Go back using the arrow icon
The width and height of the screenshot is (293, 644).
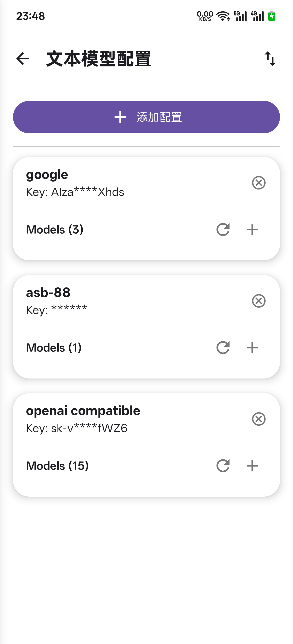(x=23, y=59)
